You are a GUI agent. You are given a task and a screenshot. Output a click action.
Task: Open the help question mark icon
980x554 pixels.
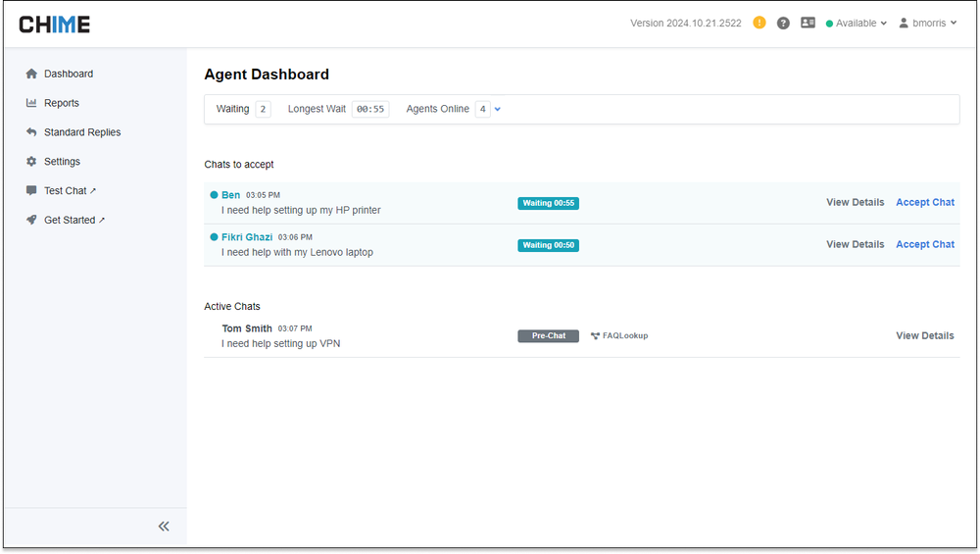click(783, 24)
